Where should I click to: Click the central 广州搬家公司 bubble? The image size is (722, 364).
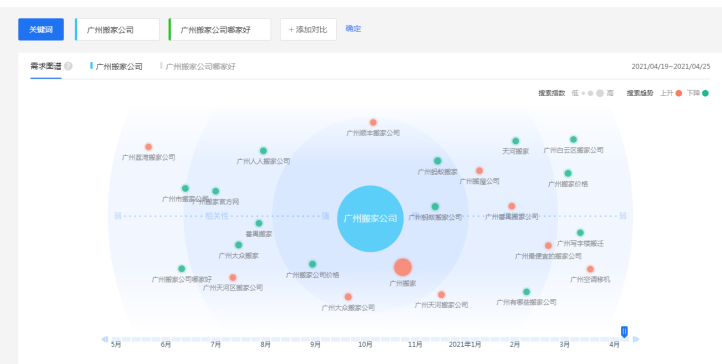[x=371, y=219]
